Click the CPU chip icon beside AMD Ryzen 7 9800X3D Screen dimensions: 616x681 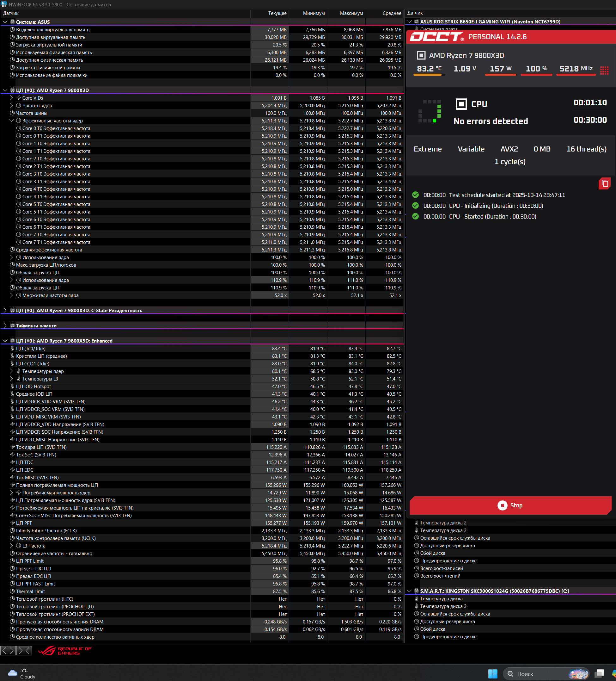[x=421, y=55]
